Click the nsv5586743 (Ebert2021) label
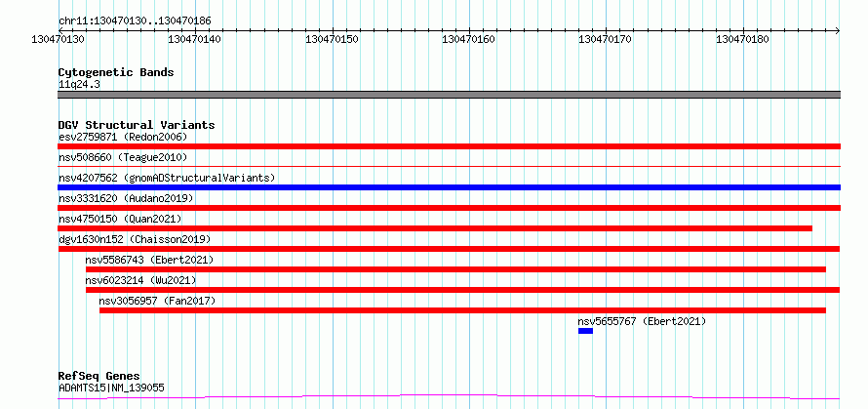 149,260
